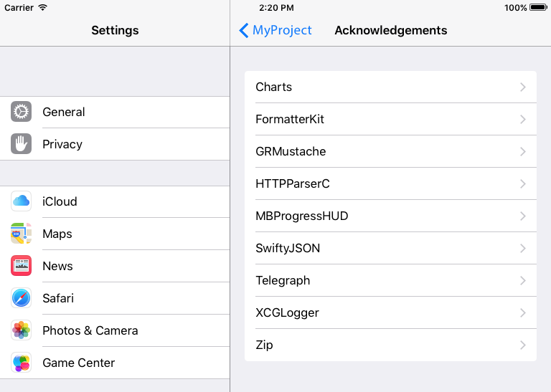The height and width of the screenshot is (392, 551).
Task: Tap the iCloud cloud icon
Action: (22, 201)
